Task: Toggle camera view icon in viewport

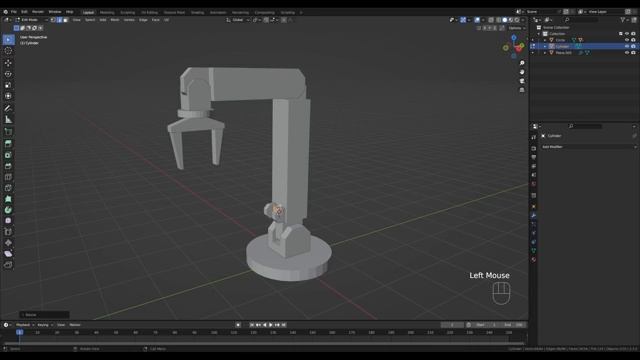Action: coord(522,81)
